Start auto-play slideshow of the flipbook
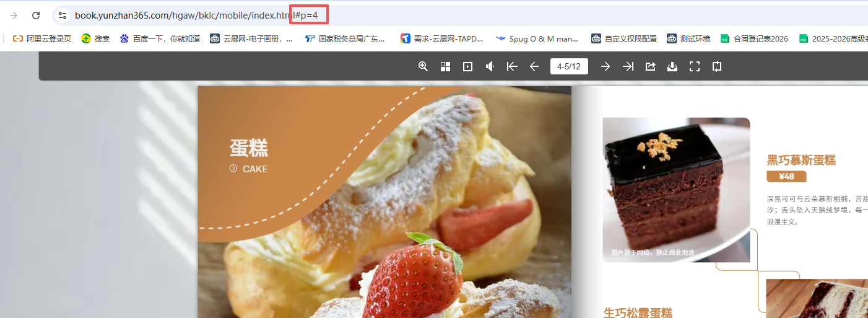 (x=468, y=66)
